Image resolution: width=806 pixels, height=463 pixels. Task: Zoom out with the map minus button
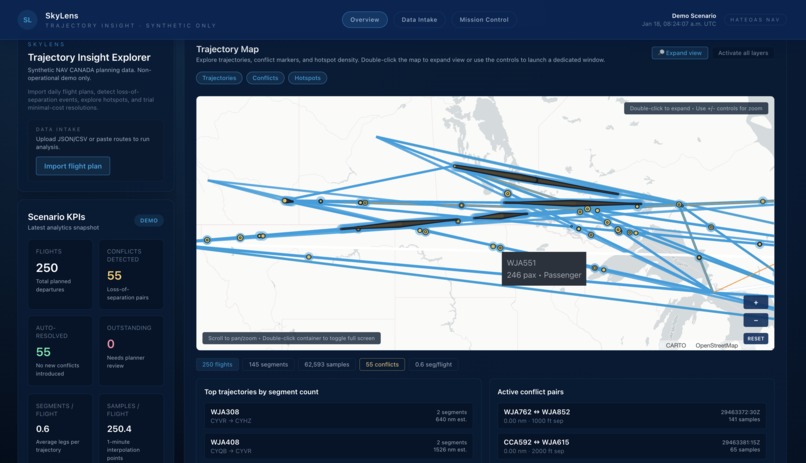point(756,320)
